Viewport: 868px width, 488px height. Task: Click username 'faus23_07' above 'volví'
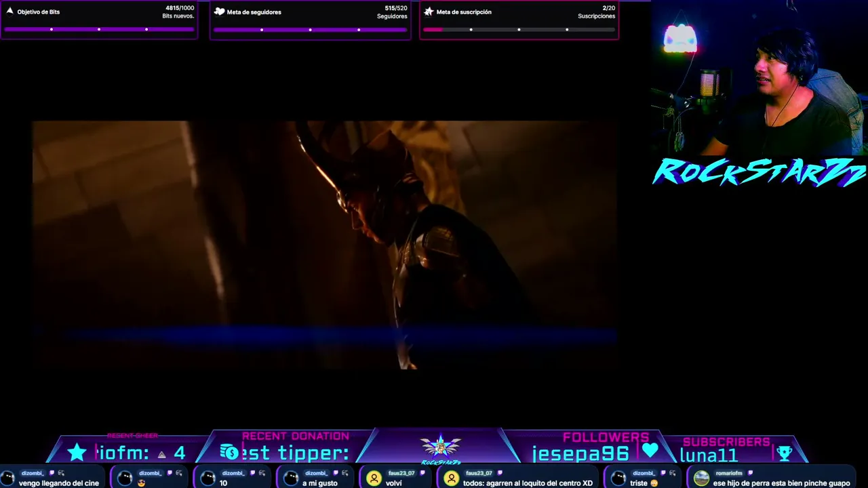(401, 473)
